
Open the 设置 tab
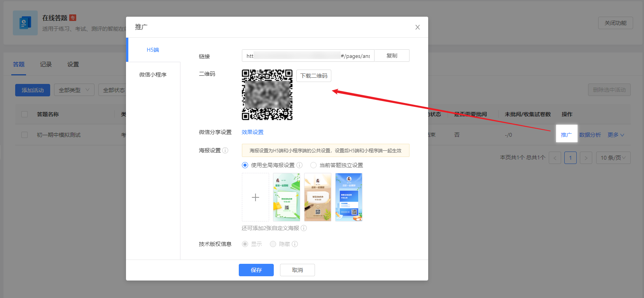[73, 64]
